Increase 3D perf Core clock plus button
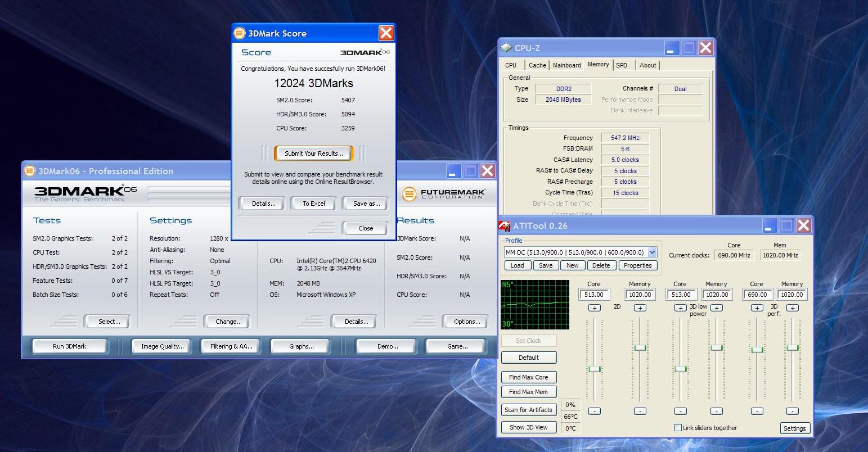The width and height of the screenshot is (868, 452). tap(757, 308)
